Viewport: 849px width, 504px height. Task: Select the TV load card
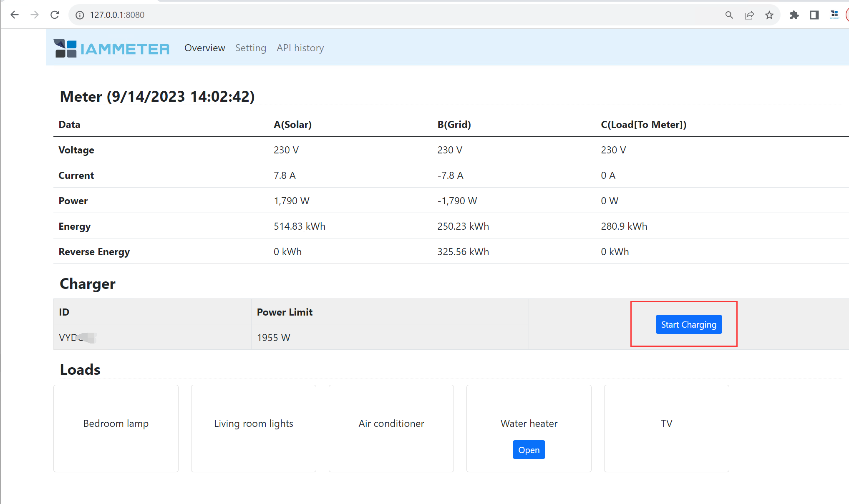pos(666,428)
